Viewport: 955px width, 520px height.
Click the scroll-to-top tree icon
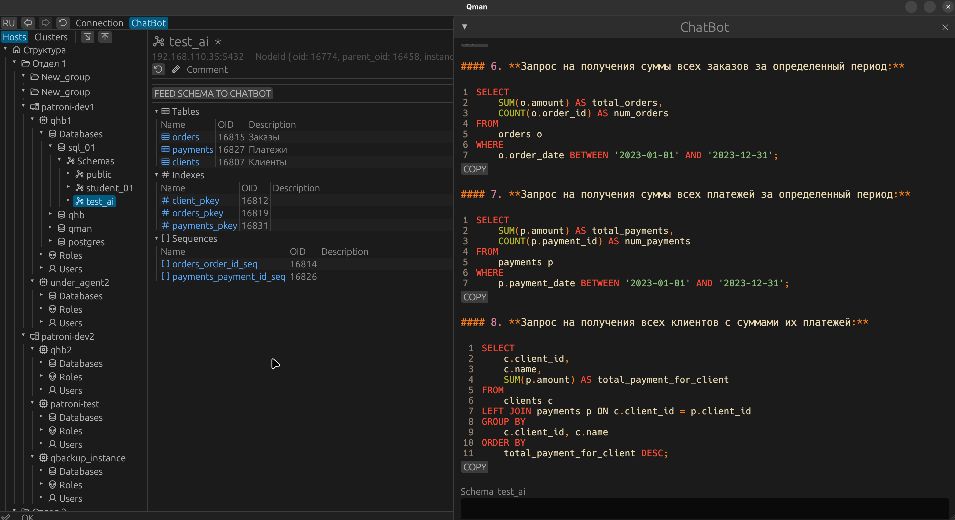click(x=105, y=37)
